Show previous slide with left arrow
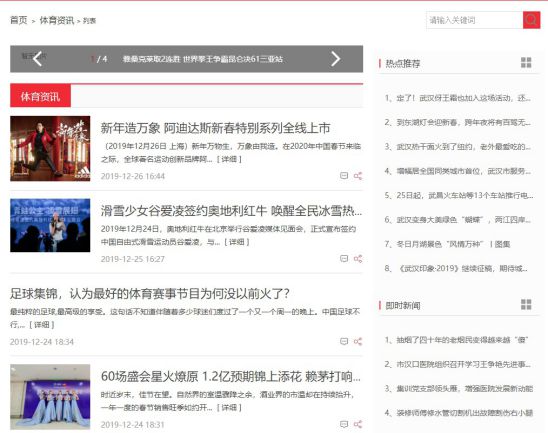Viewport: 548px width, 433px height. pyautogui.click(x=37, y=59)
